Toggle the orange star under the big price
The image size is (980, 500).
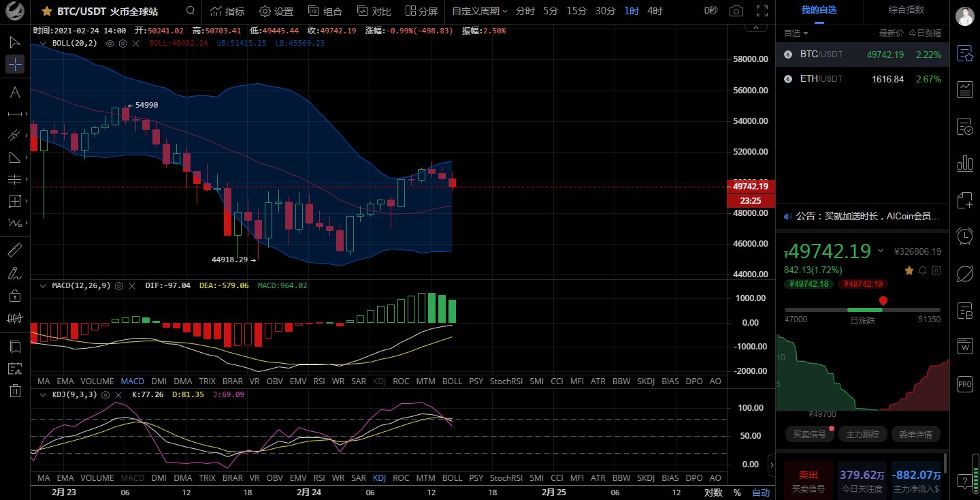[909, 270]
